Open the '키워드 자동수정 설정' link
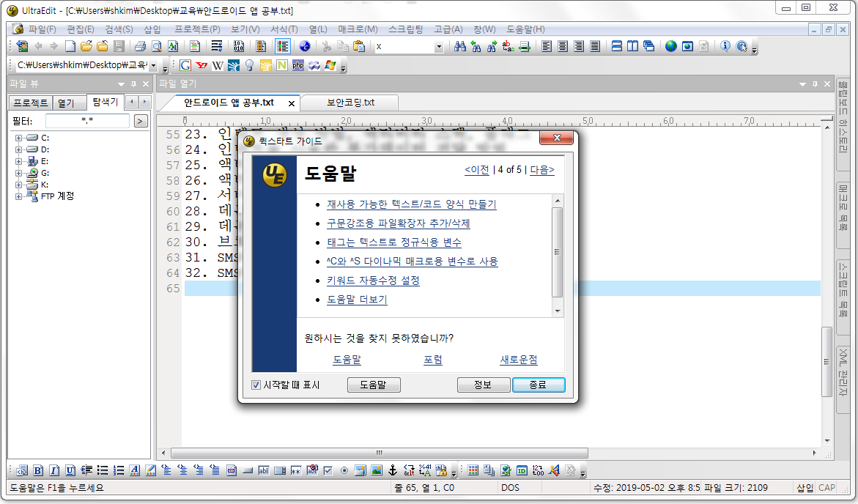Screen dimensions: 858x504 tap(373, 281)
